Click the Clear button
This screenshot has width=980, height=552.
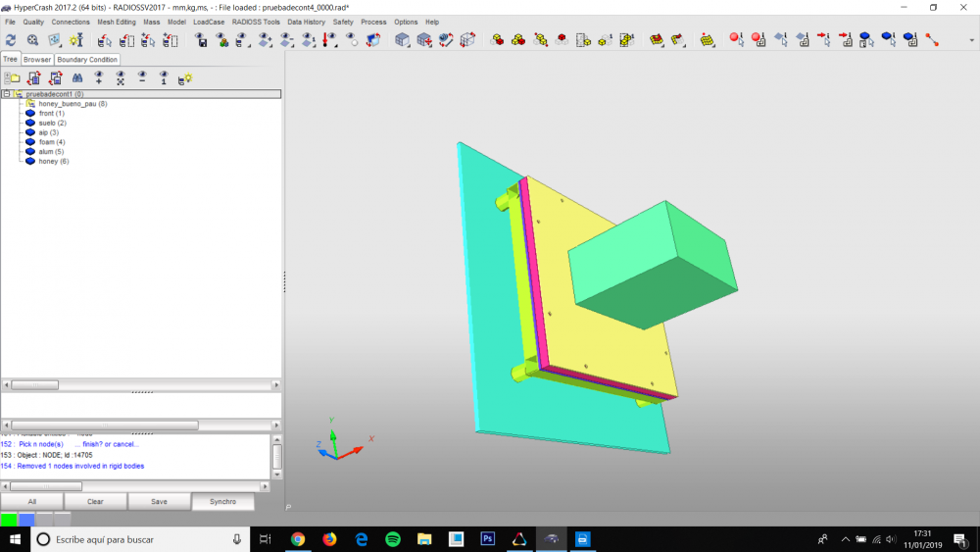pyautogui.click(x=95, y=501)
